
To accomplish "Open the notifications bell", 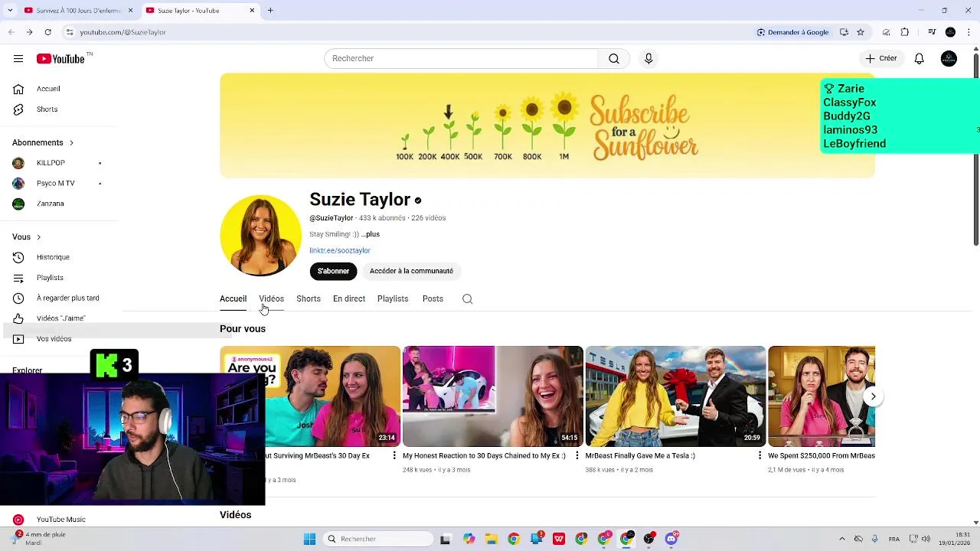I will tap(920, 59).
